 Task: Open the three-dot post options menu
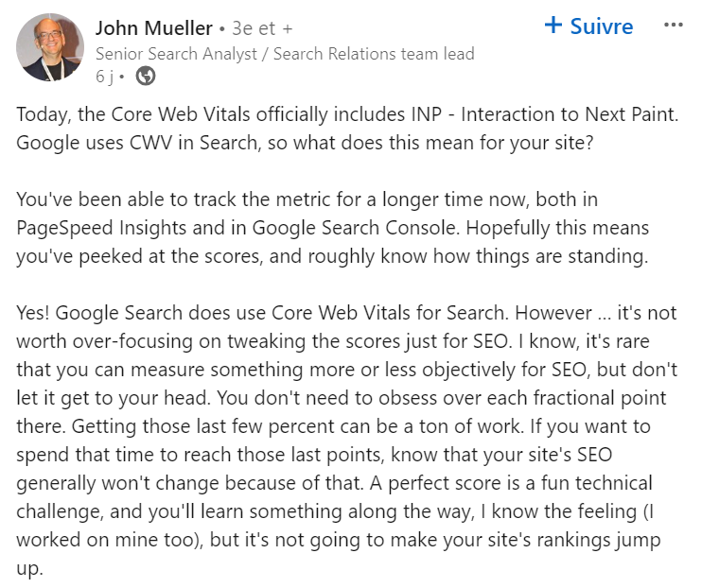pyautogui.click(x=674, y=26)
